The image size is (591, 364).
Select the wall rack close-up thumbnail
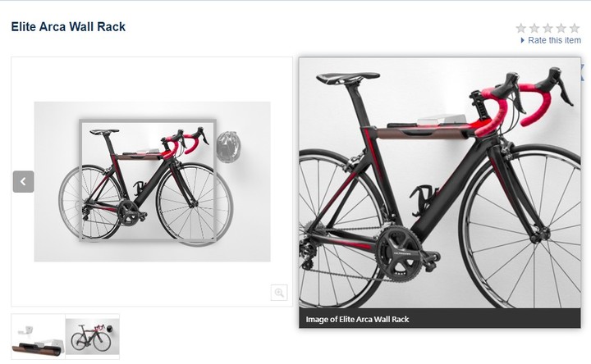pyautogui.click(x=38, y=336)
